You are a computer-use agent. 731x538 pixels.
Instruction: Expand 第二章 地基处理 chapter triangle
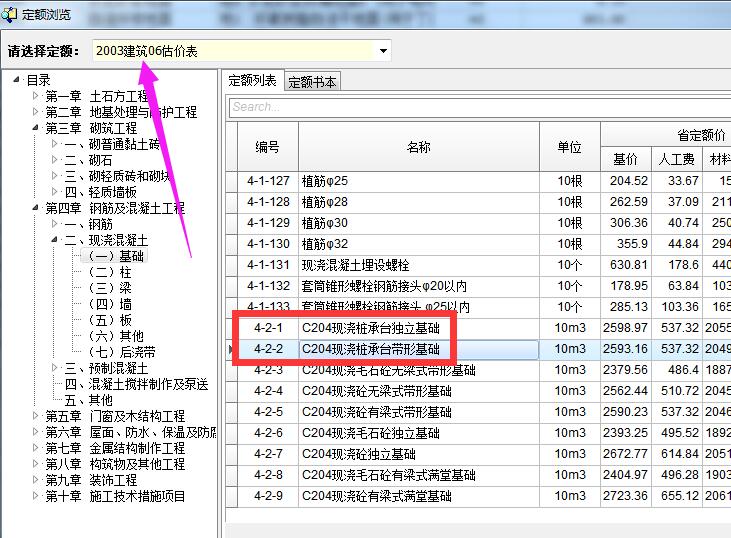pyautogui.click(x=35, y=112)
